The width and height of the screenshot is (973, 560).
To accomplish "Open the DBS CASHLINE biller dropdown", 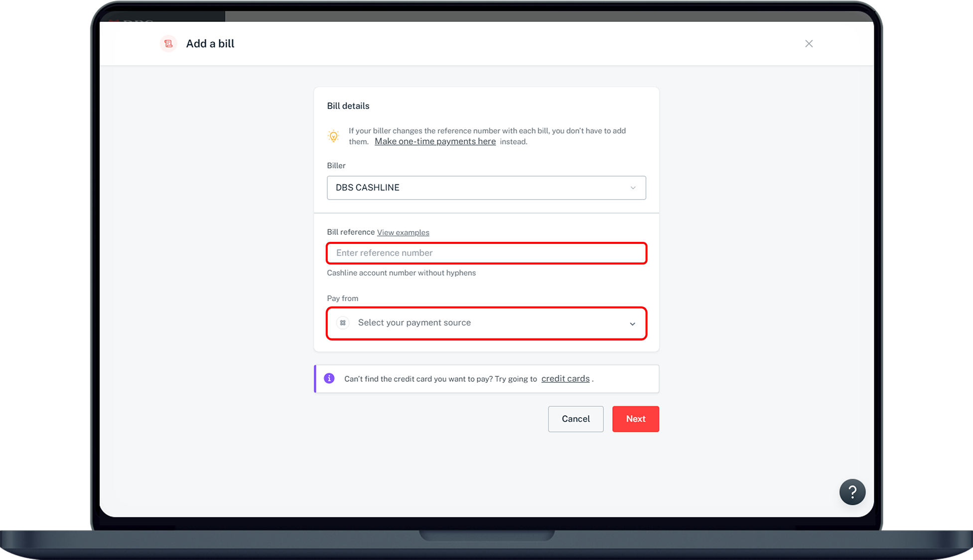I will tap(478, 188).
